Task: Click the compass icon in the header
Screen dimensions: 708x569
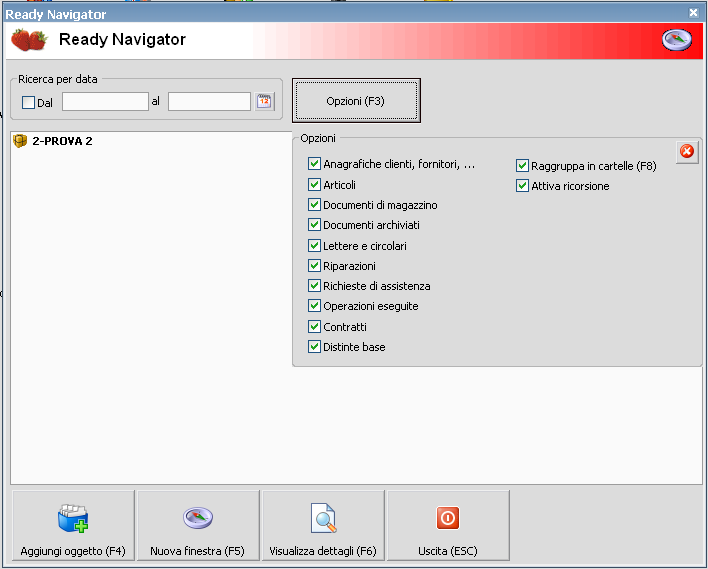Action: (x=677, y=40)
